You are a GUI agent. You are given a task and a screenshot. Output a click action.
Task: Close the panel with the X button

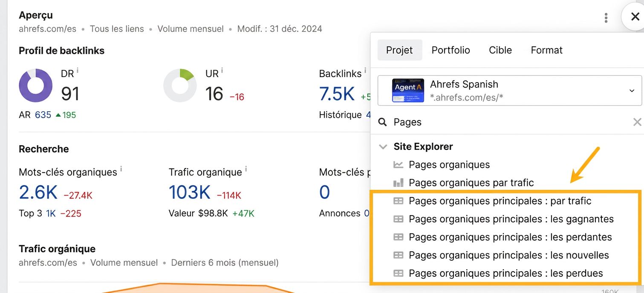point(635,17)
